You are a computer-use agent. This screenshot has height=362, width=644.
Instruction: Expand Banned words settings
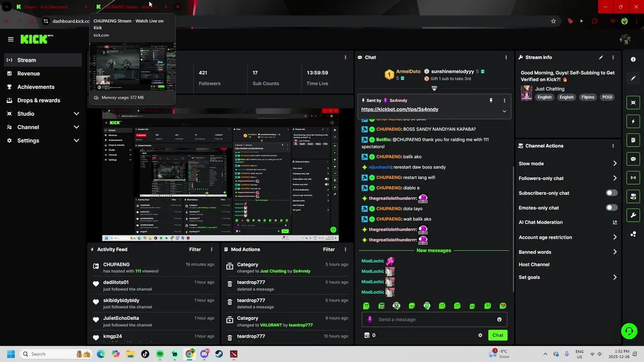point(615,252)
